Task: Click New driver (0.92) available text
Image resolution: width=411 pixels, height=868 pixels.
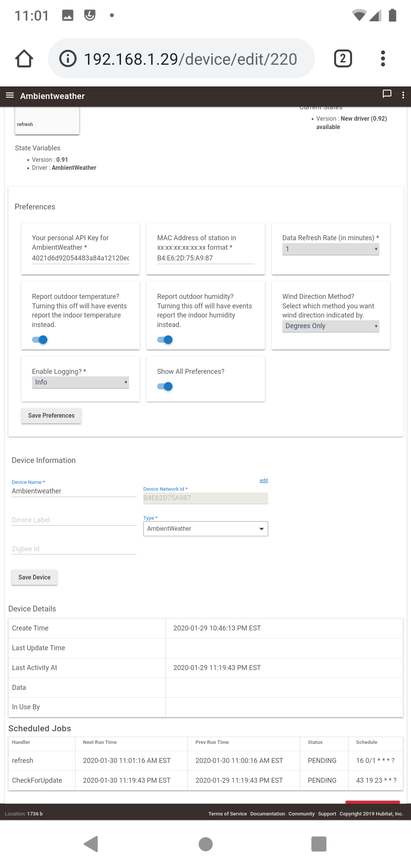Action: click(352, 123)
